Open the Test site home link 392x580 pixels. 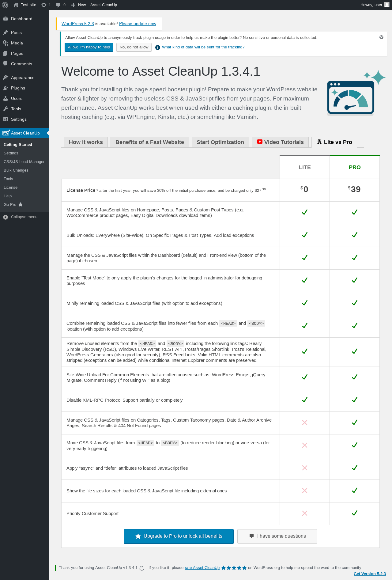[25, 5]
